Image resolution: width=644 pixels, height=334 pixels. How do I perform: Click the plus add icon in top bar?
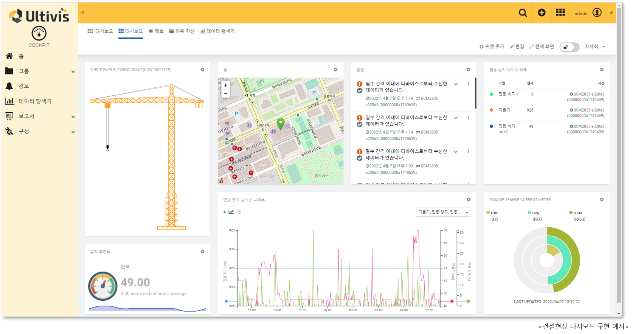pyautogui.click(x=542, y=13)
